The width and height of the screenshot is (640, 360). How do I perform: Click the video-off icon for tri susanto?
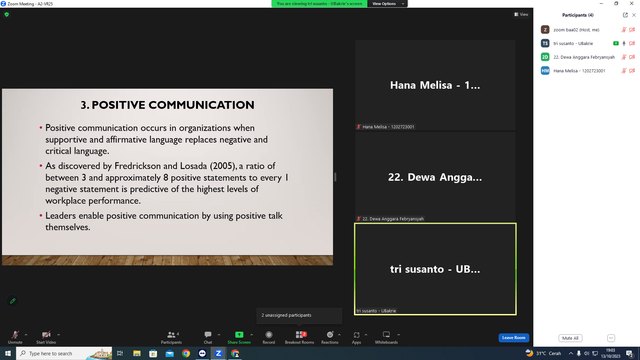coord(632,43)
